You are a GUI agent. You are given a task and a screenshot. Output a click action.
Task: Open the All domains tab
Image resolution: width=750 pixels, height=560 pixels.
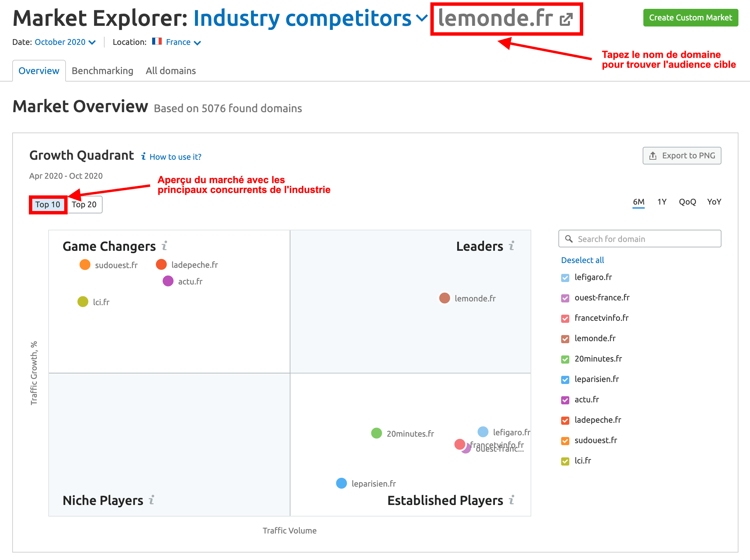click(x=171, y=71)
